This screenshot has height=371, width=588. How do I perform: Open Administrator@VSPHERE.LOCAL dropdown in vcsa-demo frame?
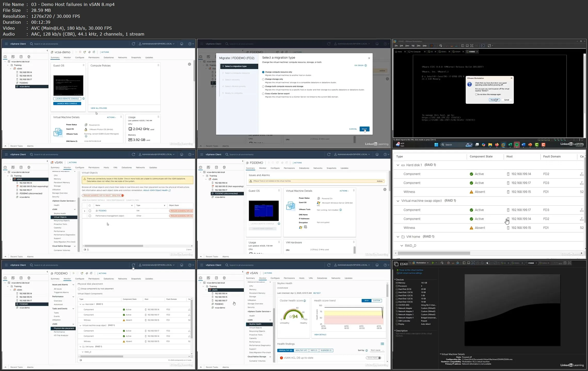tap(157, 44)
